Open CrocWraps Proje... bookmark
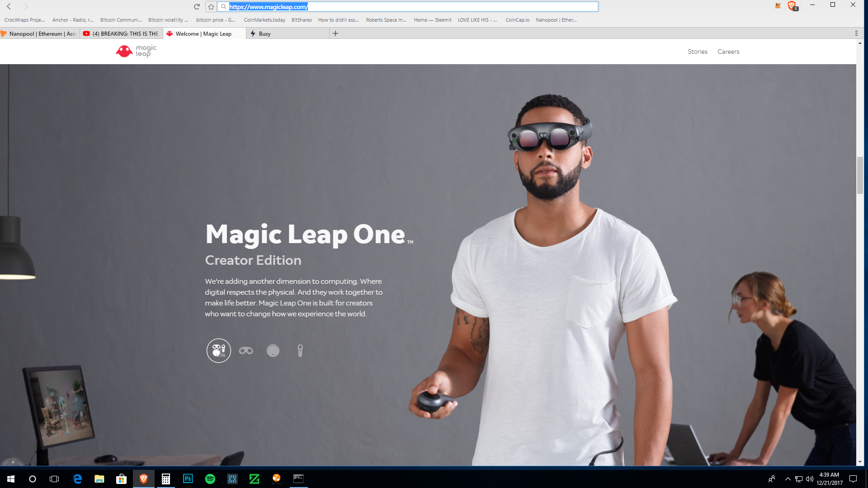Image resolution: width=868 pixels, height=488 pixels. (24, 20)
